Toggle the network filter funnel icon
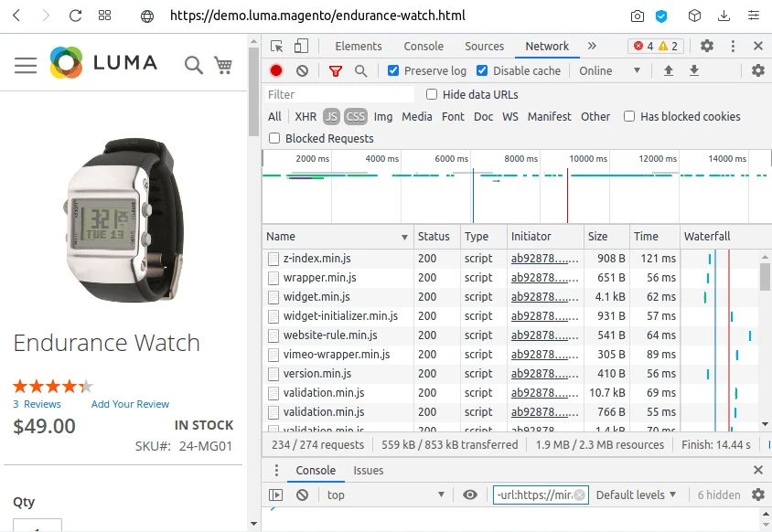 pyautogui.click(x=336, y=70)
